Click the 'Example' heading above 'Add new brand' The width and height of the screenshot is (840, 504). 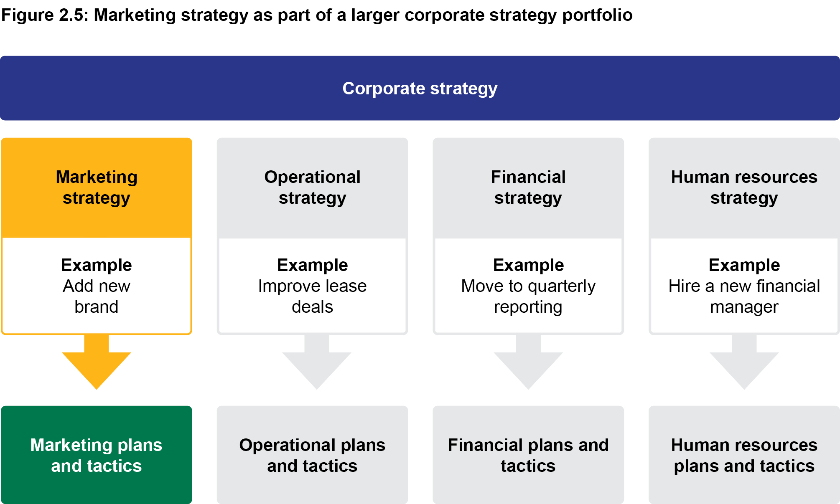97,265
